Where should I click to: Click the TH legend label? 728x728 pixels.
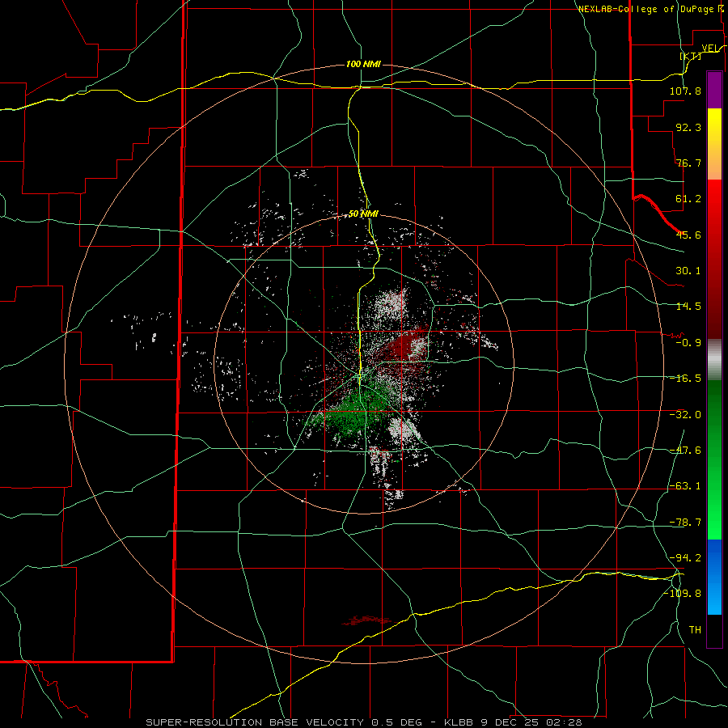[695, 630]
